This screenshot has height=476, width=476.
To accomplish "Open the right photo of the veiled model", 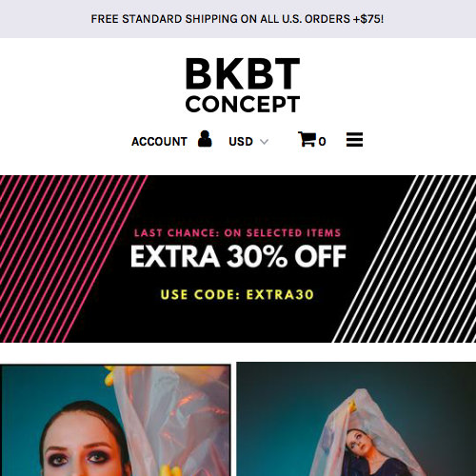I will pos(356,419).
